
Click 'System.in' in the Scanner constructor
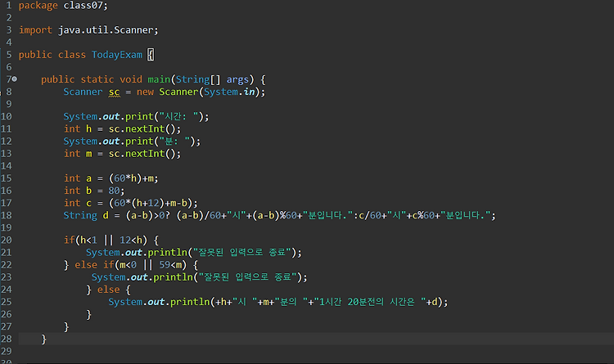tap(229, 92)
